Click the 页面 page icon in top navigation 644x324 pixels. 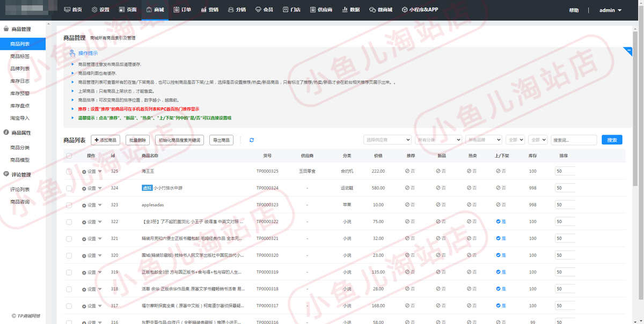122,10
